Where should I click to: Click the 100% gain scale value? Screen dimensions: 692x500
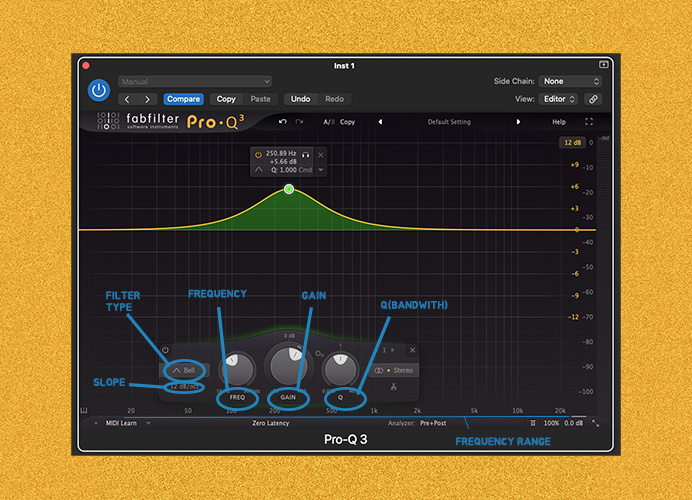(551, 423)
